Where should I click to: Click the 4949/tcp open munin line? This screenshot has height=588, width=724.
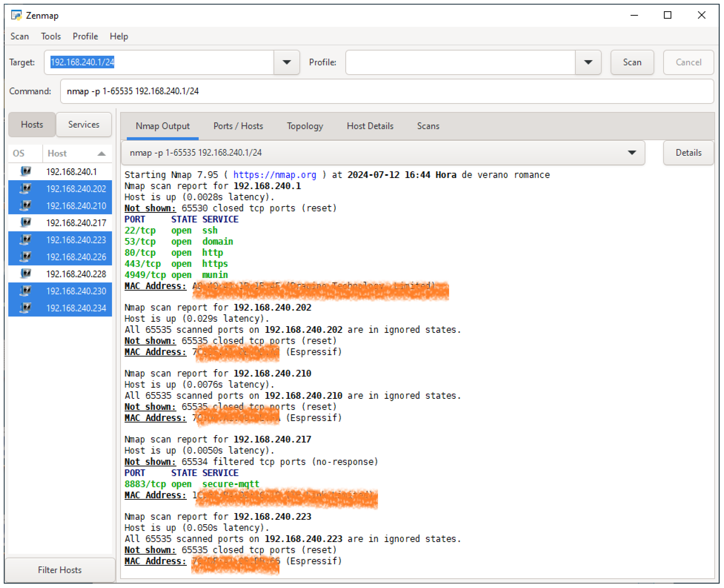coord(176,275)
